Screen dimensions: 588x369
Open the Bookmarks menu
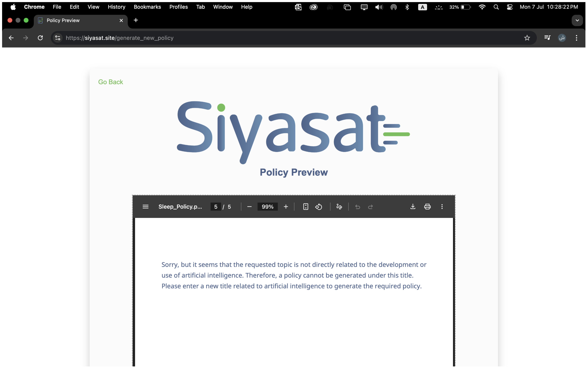pyautogui.click(x=147, y=7)
